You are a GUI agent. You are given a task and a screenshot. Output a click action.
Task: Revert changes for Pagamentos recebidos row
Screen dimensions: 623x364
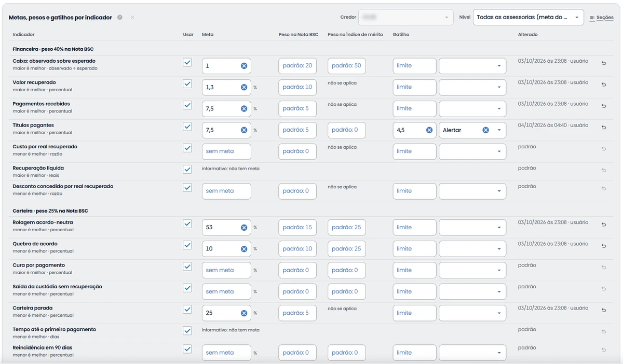pos(604,106)
